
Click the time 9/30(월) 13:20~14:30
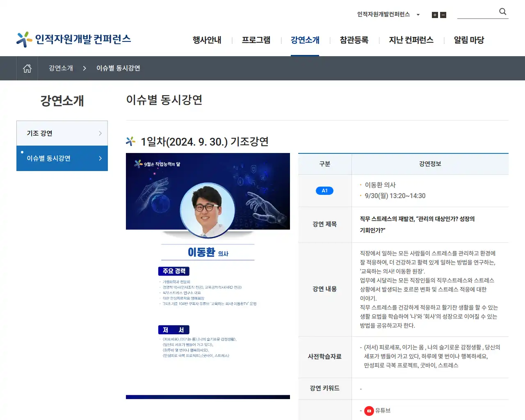click(395, 196)
